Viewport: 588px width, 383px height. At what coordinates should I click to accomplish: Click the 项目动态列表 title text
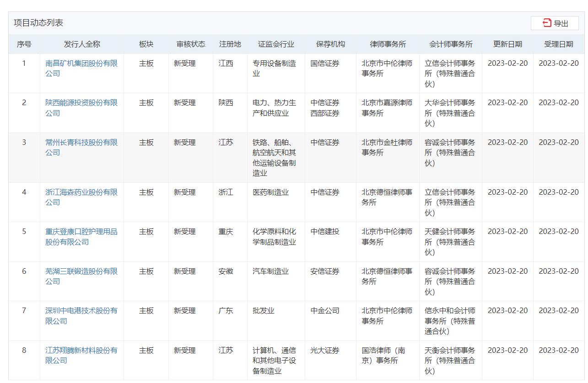pos(38,23)
